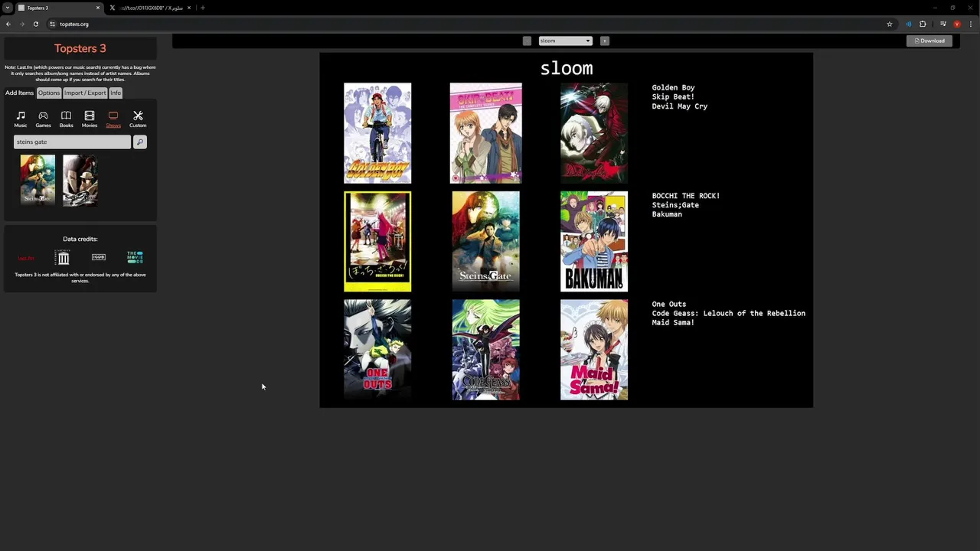Click the 'BOCCHI THE ROCK!' title text
Viewport: 980px width, 551px height.
(686, 196)
